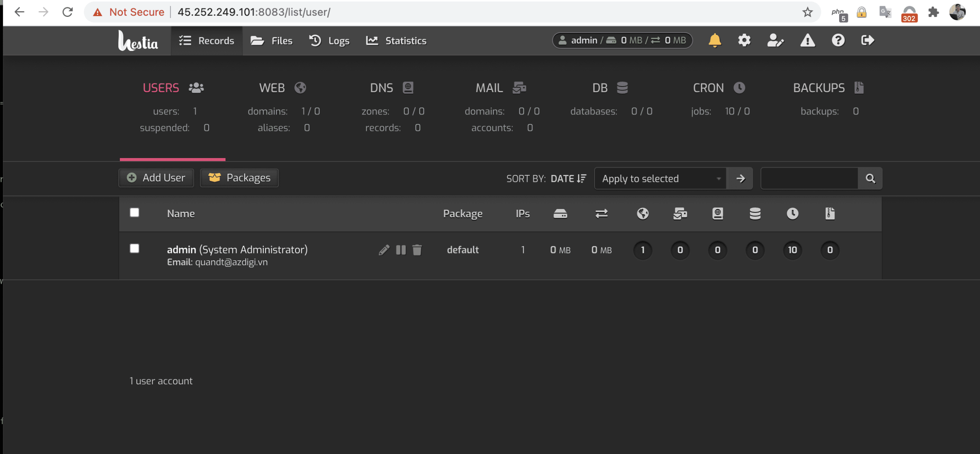980x454 pixels.
Task: Open server settings gear icon
Action: [744, 40]
